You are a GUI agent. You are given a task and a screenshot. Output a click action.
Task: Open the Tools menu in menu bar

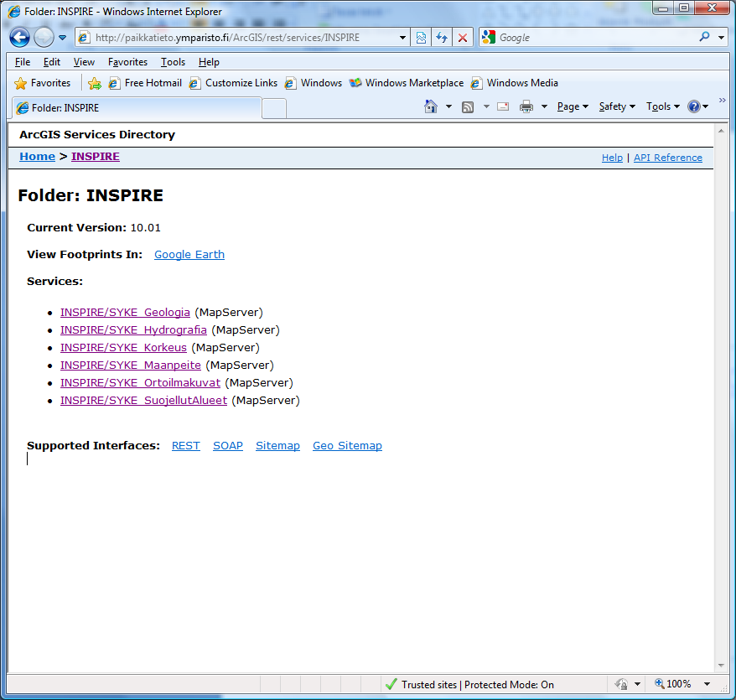click(x=173, y=62)
